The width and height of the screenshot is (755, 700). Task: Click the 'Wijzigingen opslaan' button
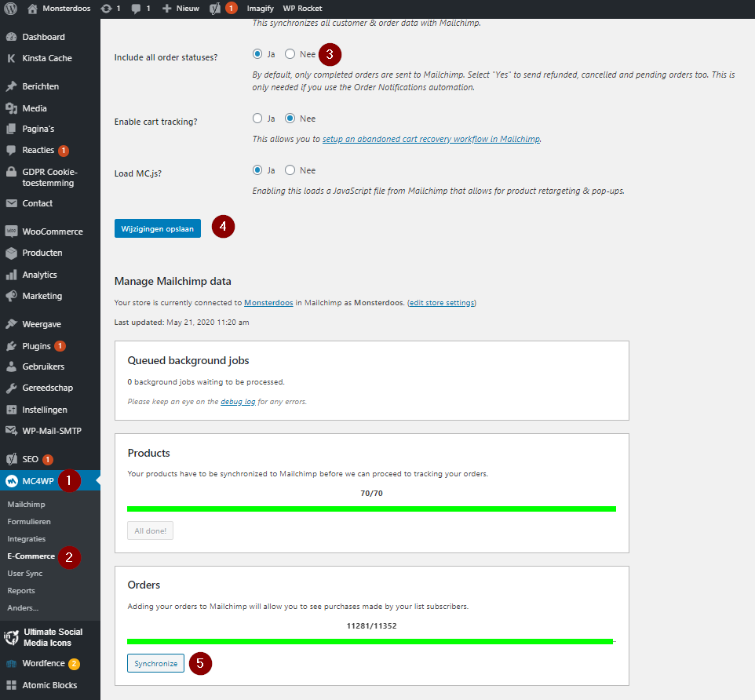point(157,228)
